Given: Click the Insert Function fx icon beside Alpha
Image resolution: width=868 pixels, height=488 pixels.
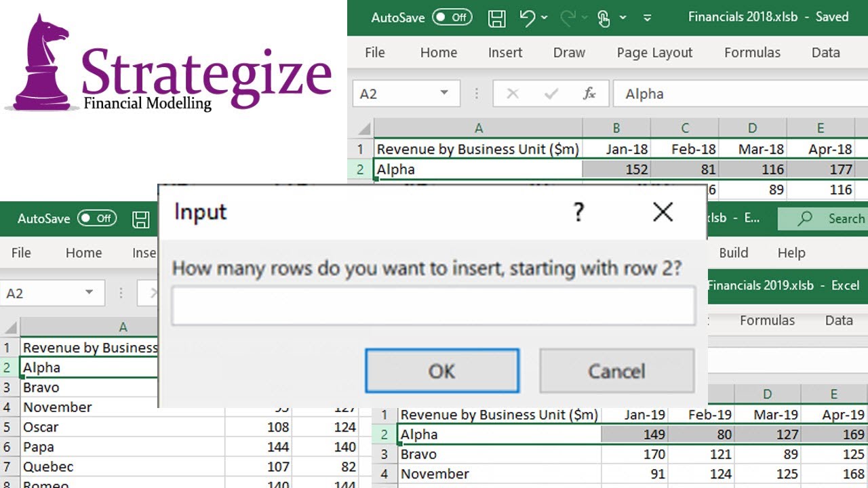Looking at the screenshot, I should pos(589,94).
